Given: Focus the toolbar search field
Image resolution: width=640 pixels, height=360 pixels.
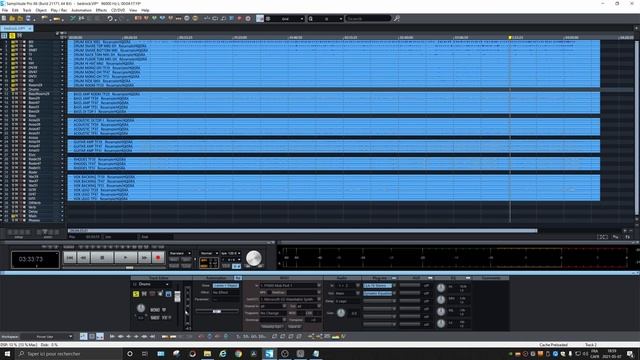Looking at the screenshot, I should point(368,18).
